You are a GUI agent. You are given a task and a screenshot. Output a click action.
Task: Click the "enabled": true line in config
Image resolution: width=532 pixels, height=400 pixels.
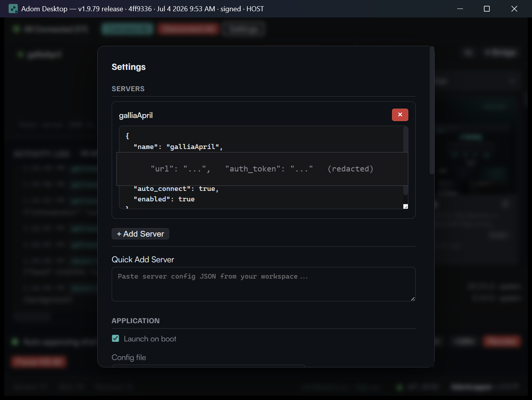tap(164, 199)
